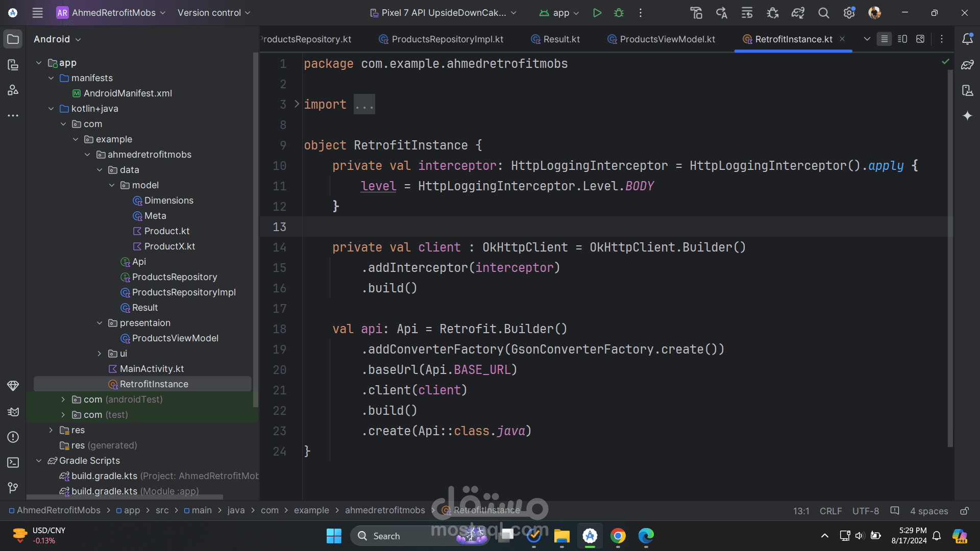Open the Pixel 7 API device selector dropdown
Viewport: 980px width, 551px height.
click(x=443, y=13)
